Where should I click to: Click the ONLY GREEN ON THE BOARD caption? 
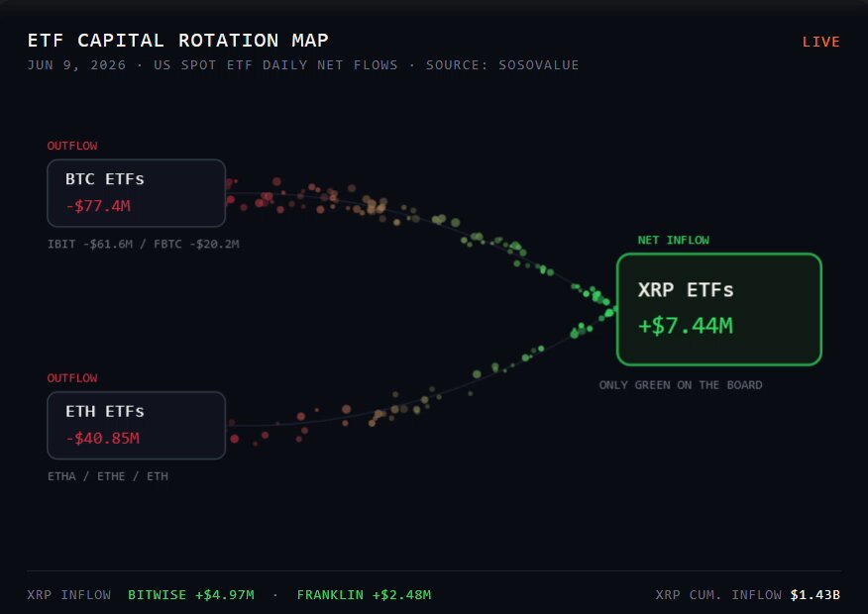pyautogui.click(x=681, y=385)
